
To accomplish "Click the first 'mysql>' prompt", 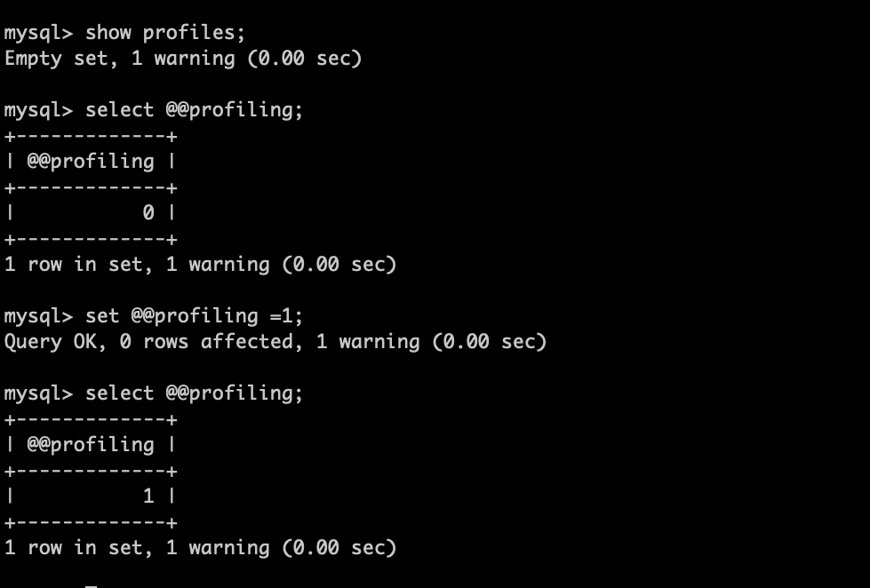I will tap(39, 33).
